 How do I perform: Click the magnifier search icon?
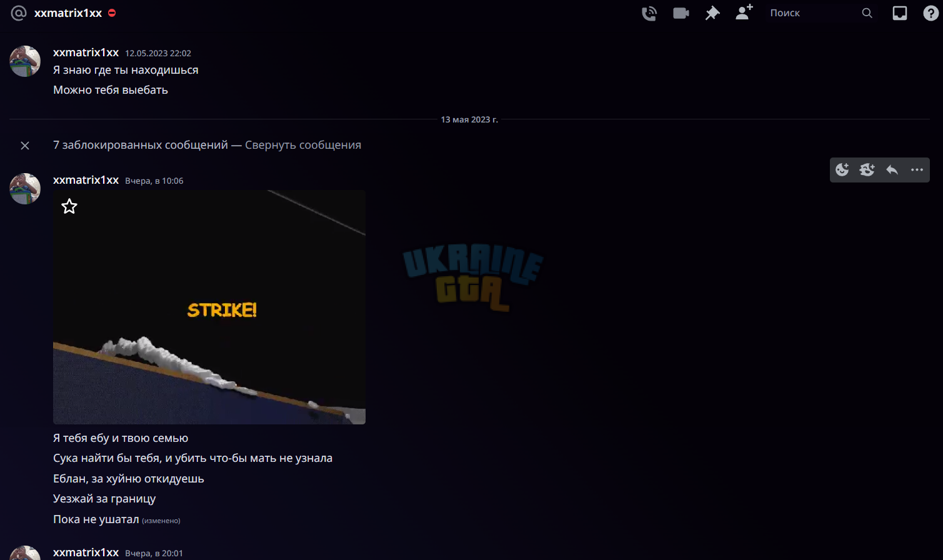coord(867,13)
